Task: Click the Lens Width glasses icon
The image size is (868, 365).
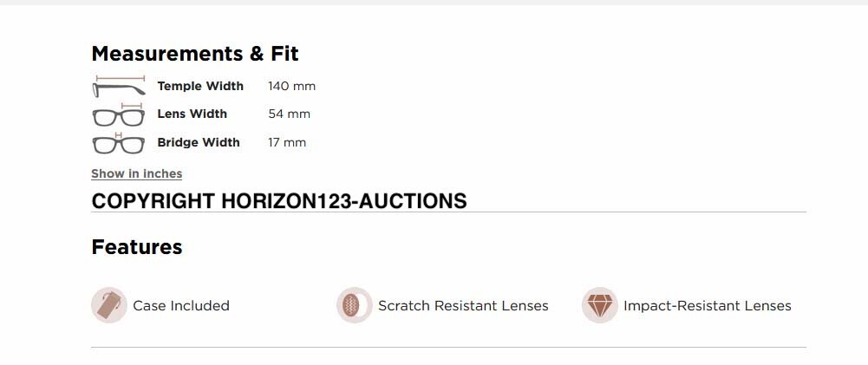Action: 118,115
